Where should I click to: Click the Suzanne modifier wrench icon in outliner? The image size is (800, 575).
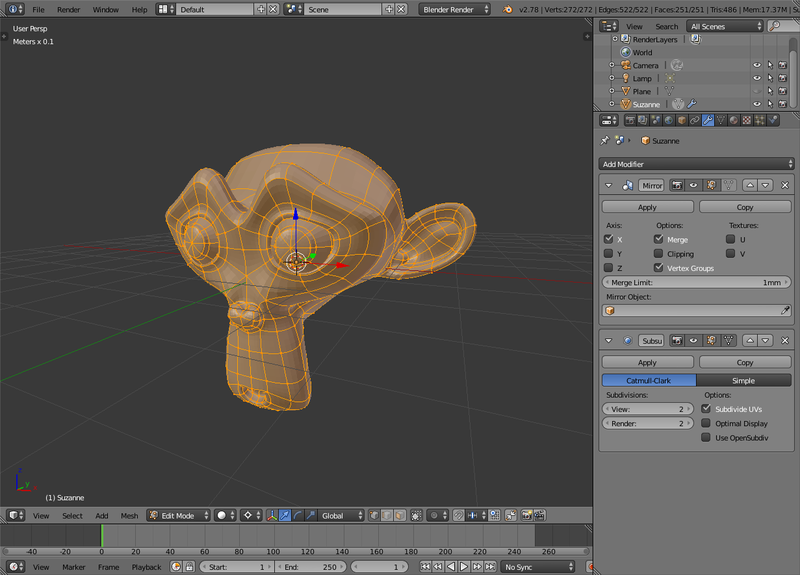coord(692,104)
